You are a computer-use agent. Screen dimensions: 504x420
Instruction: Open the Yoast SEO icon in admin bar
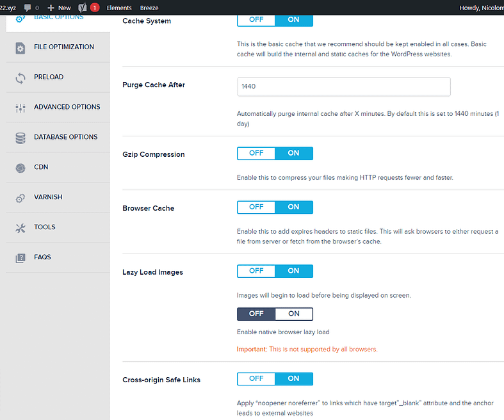[83, 8]
